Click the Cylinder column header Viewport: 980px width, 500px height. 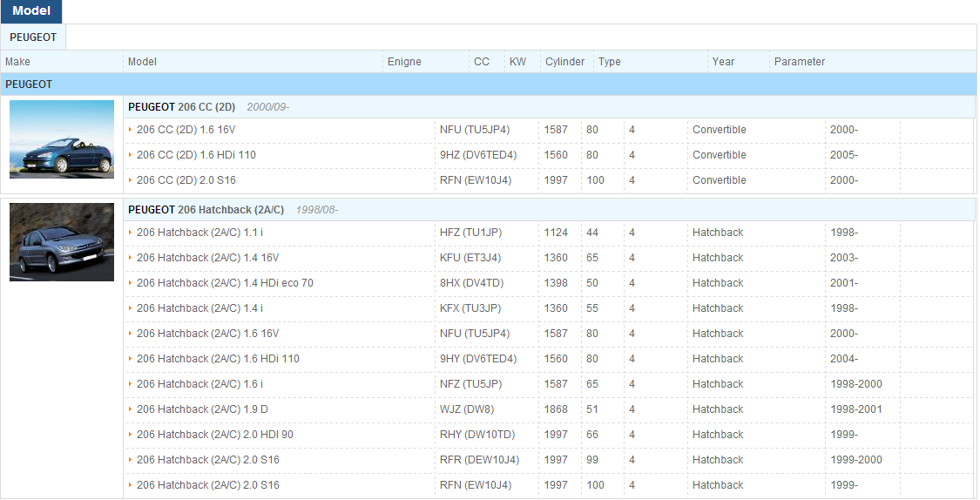click(565, 62)
